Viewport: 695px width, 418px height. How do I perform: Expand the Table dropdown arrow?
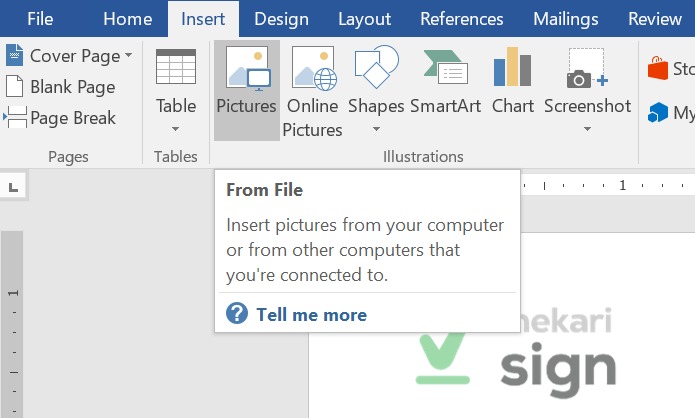176,129
